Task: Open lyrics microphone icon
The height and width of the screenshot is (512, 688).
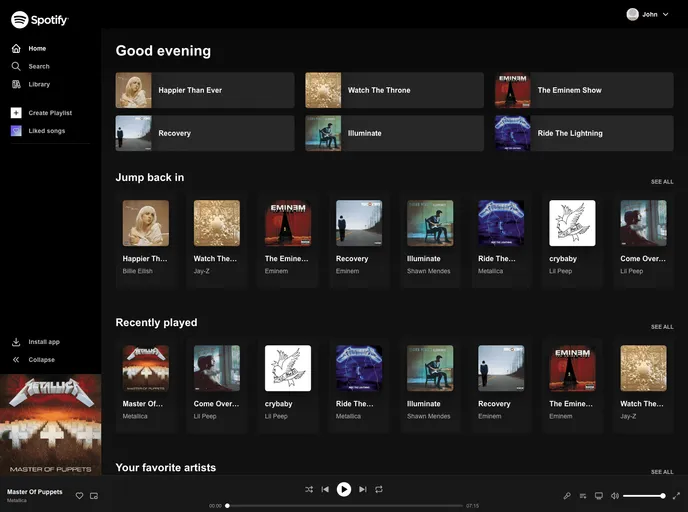Action: click(x=567, y=496)
